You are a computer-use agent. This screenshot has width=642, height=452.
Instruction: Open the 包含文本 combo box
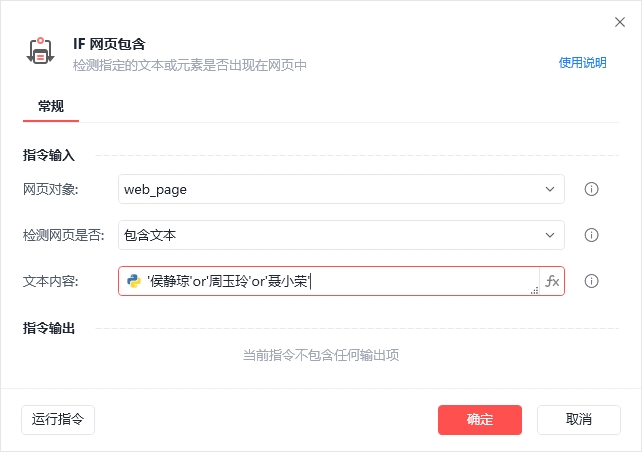pos(341,235)
